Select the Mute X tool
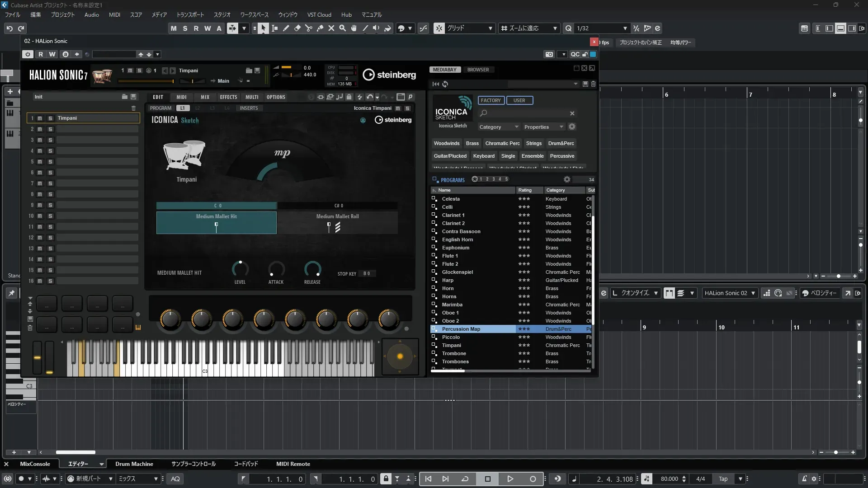The height and width of the screenshot is (488, 868). click(331, 28)
